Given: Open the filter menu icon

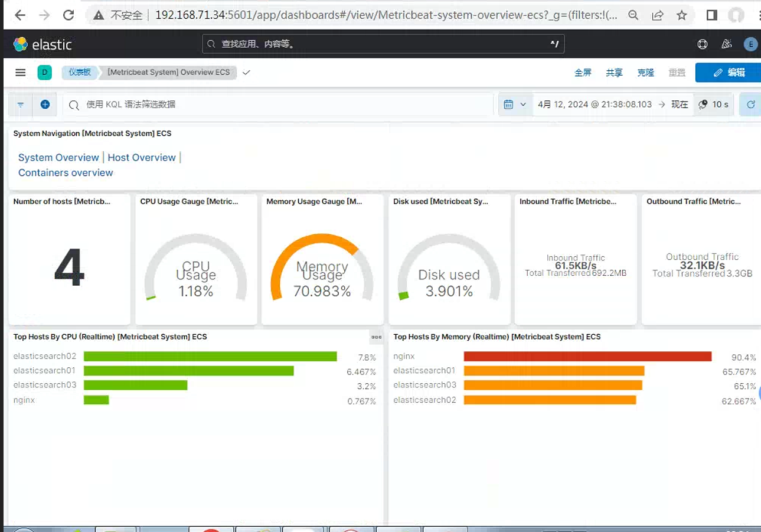Looking at the screenshot, I should [x=21, y=105].
